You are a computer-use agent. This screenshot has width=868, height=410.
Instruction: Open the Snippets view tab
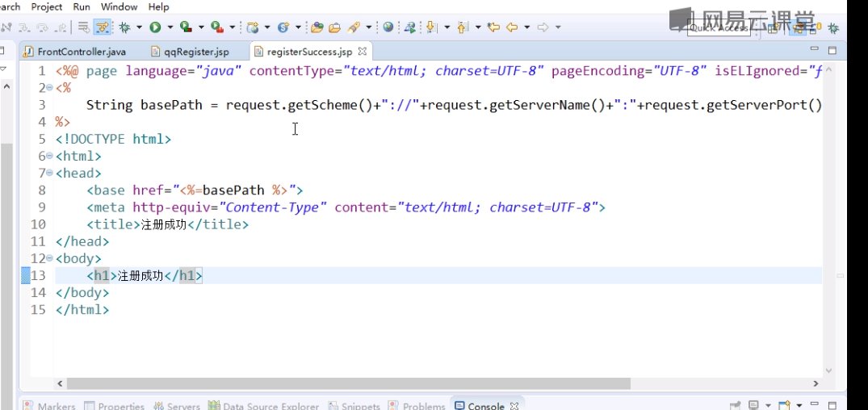[354, 406]
